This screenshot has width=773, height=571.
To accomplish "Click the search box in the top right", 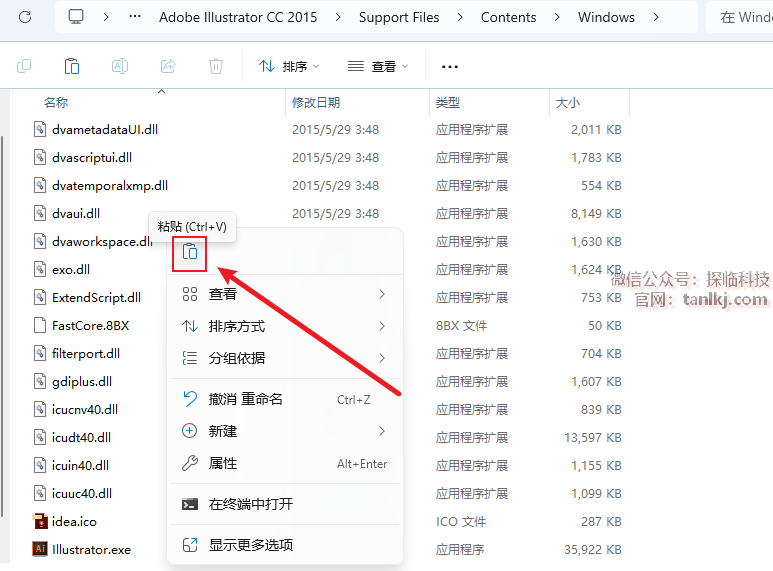I will coord(740,17).
